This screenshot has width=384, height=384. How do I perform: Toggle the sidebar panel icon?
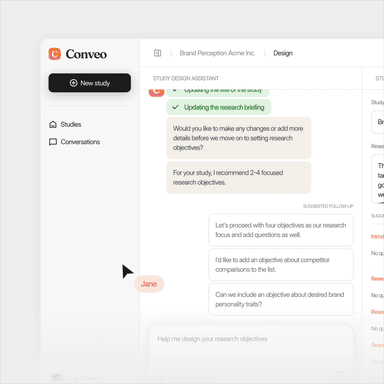click(157, 53)
